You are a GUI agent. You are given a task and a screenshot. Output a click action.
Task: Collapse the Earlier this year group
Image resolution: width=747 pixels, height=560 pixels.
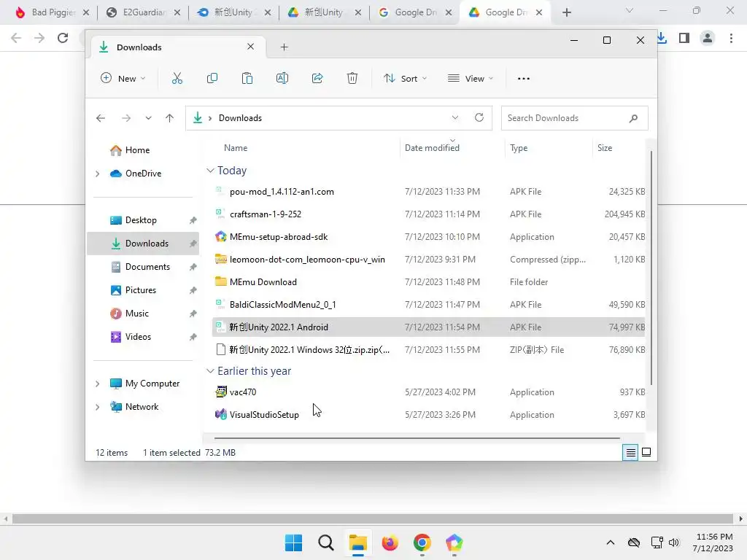[x=210, y=371]
